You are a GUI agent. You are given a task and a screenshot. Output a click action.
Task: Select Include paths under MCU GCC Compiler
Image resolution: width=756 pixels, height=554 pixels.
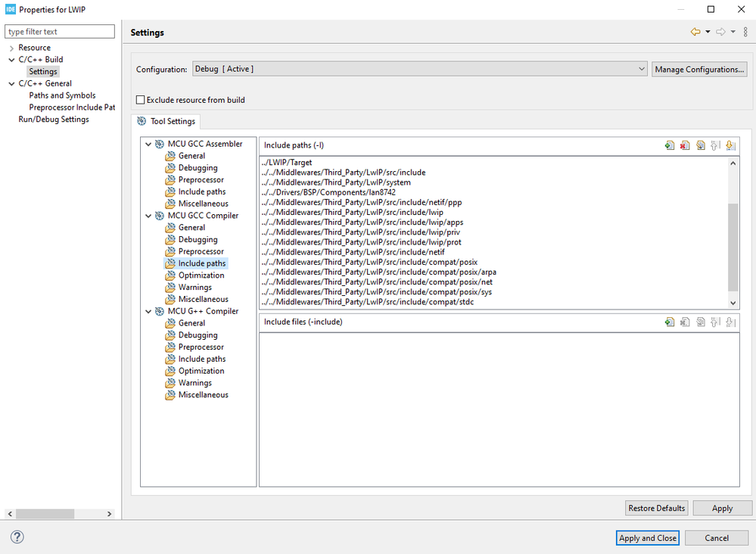(202, 263)
